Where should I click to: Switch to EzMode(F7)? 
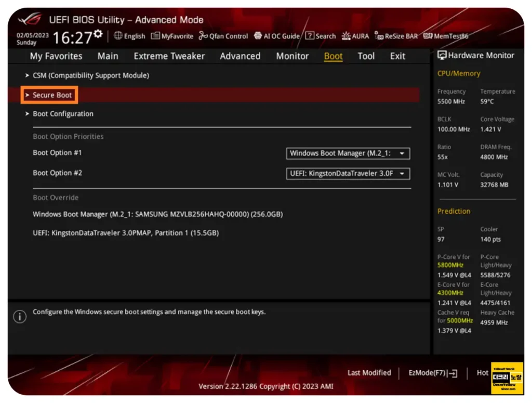tap(433, 373)
